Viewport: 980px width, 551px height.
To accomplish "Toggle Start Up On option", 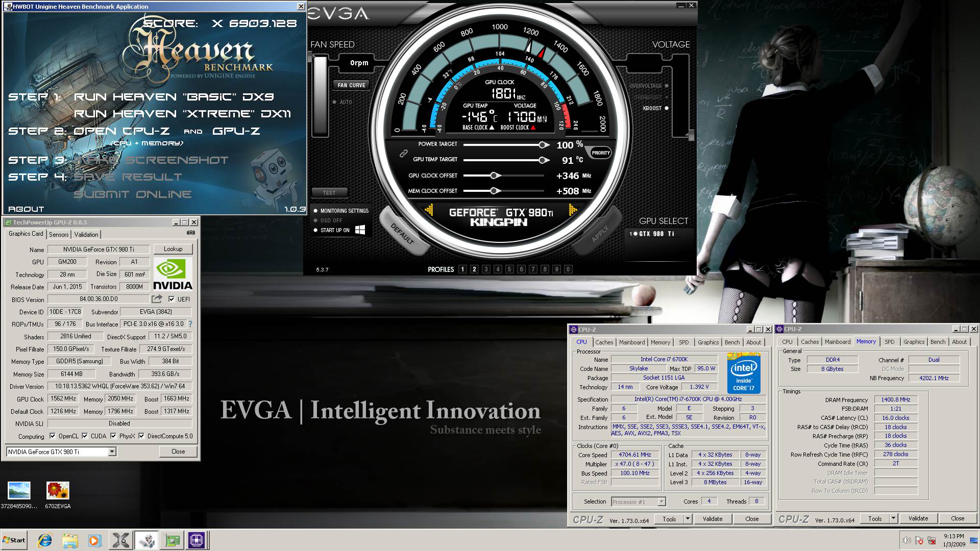I will click(332, 230).
